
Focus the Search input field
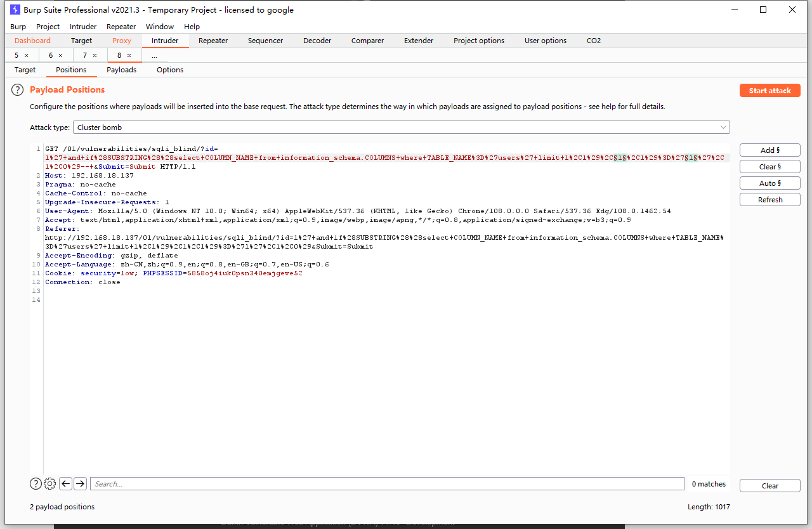387,484
